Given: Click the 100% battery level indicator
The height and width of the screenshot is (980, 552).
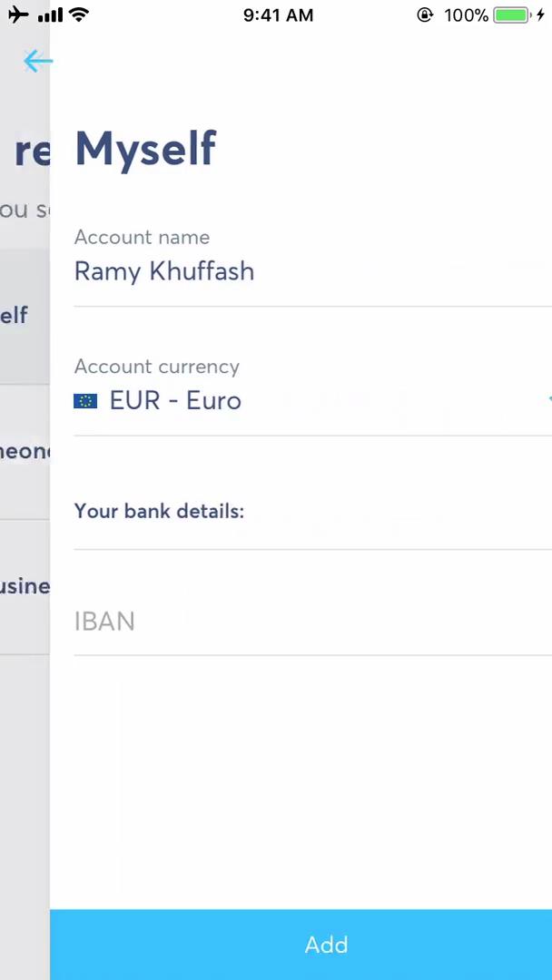Looking at the screenshot, I should coord(466,15).
